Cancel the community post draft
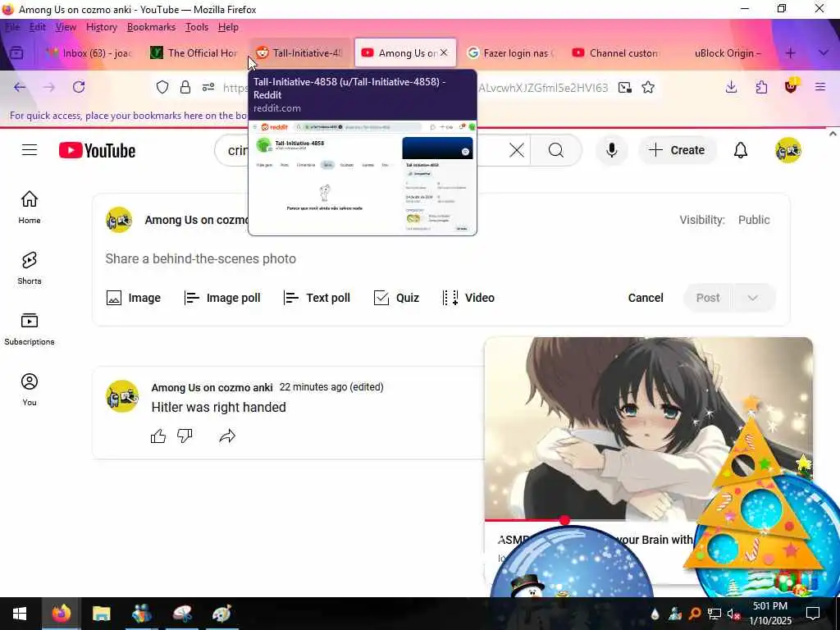840x630 pixels. pyautogui.click(x=646, y=298)
